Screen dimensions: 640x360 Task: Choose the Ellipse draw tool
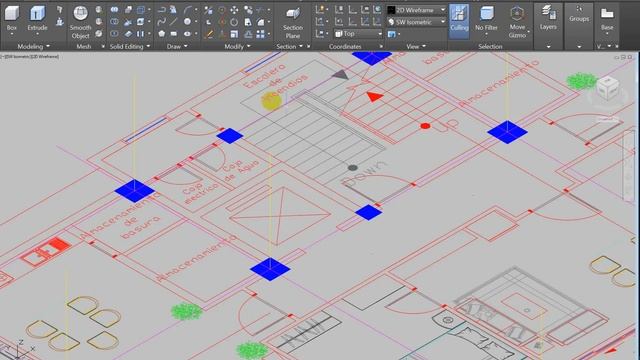tap(187, 33)
